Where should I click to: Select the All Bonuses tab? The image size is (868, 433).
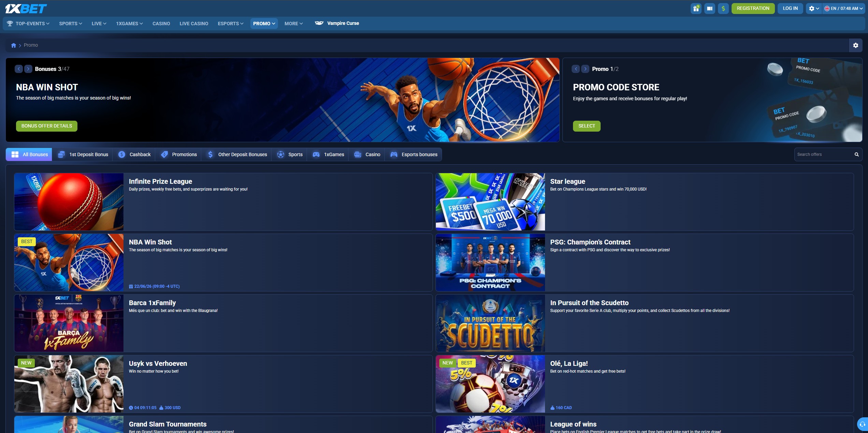29,154
